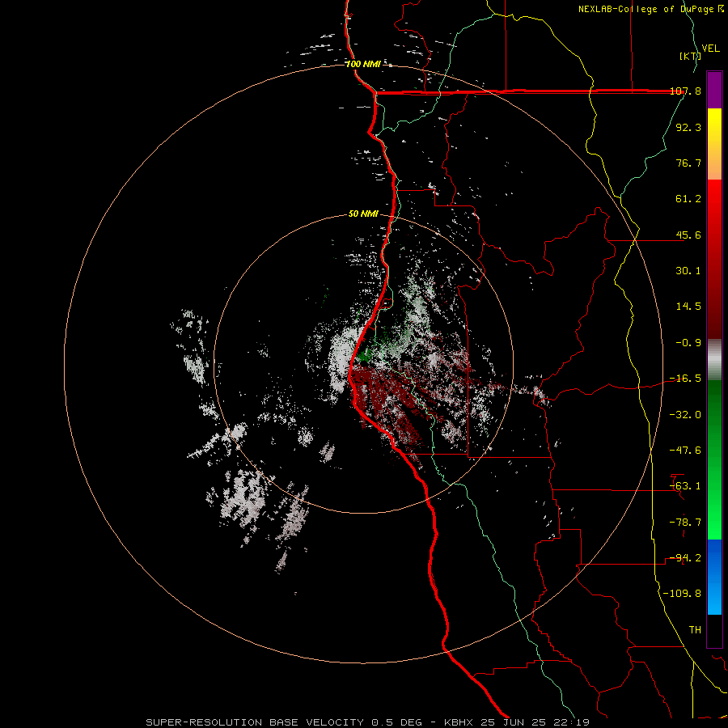The image size is (728, 728).
Task: Select the -47.6 velocity scale value
Action: 685,451
